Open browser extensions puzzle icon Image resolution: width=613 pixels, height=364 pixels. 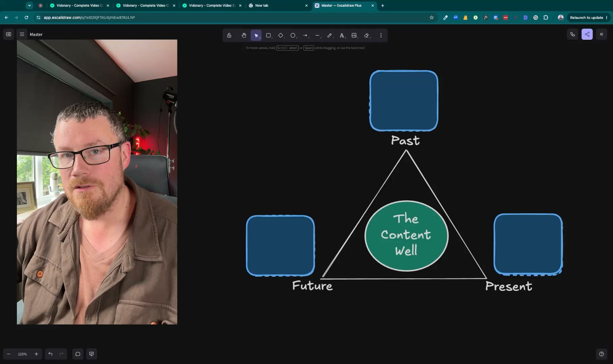tap(546, 18)
